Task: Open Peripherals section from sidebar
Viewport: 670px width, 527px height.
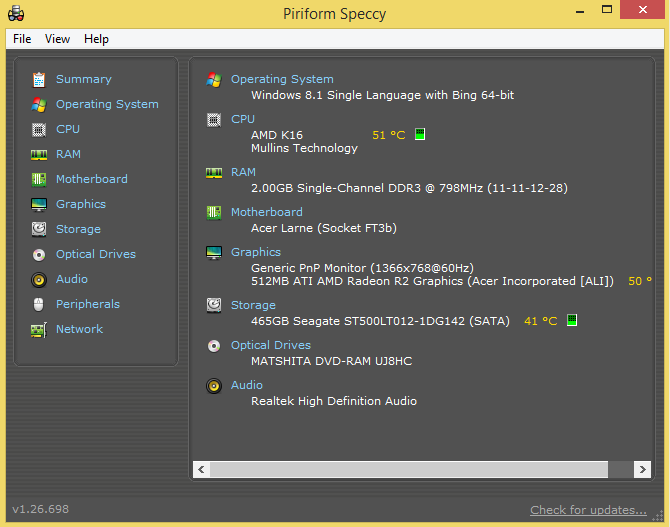Action: pos(88,304)
